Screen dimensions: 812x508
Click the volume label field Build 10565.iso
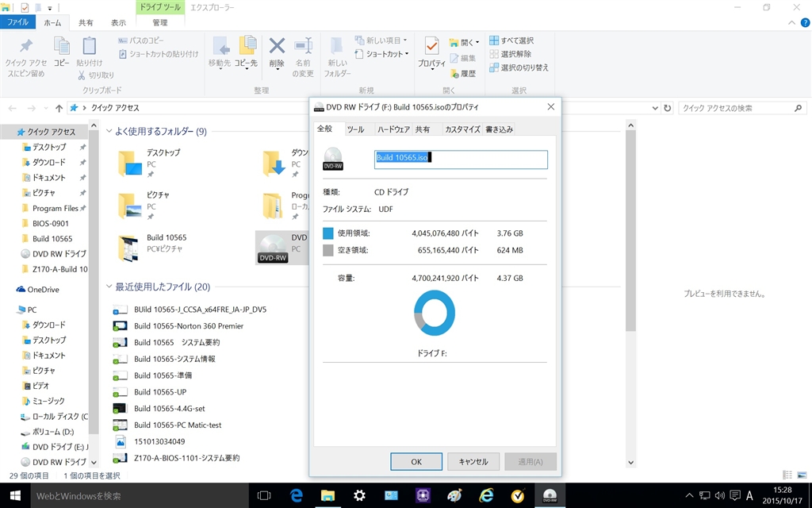(461, 159)
